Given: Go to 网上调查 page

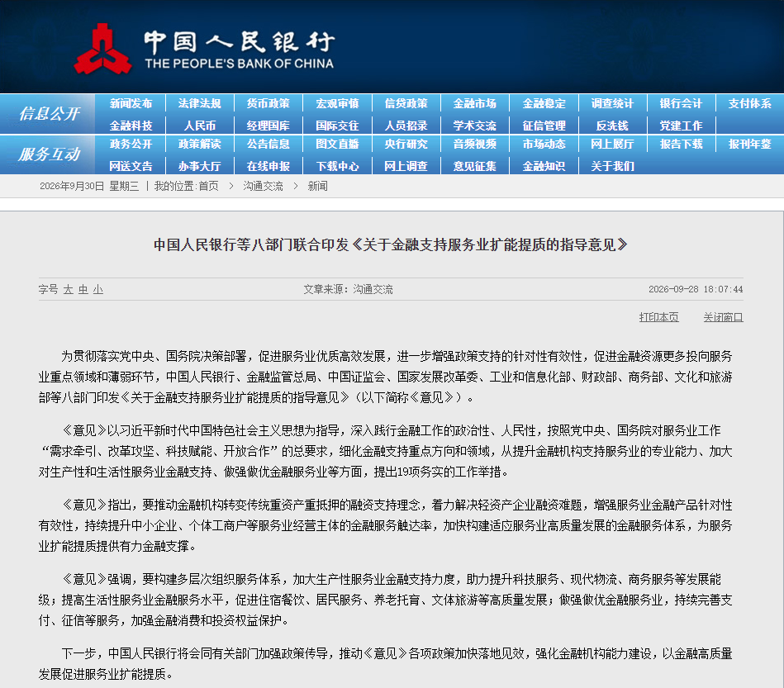Looking at the screenshot, I should click(x=406, y=166).
